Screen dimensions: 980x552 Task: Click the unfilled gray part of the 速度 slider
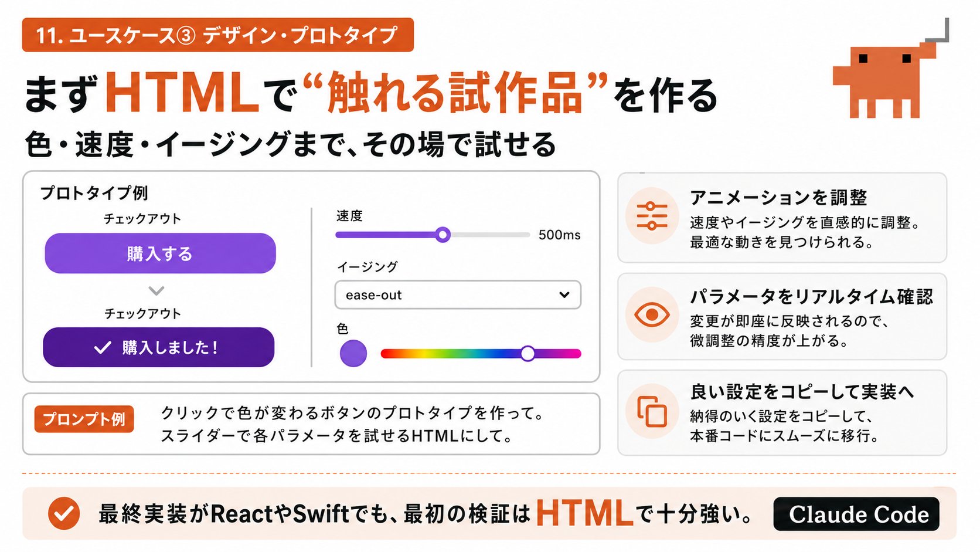(490, 235)
